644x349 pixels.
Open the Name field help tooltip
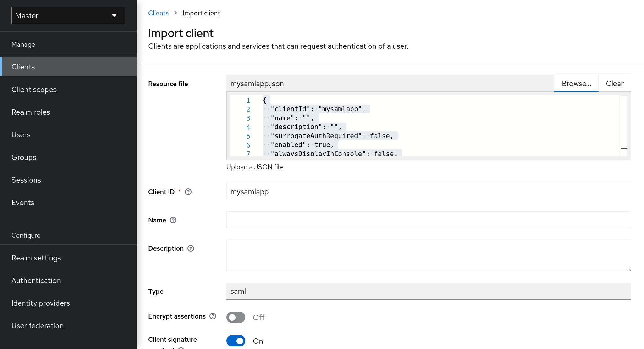173,220
